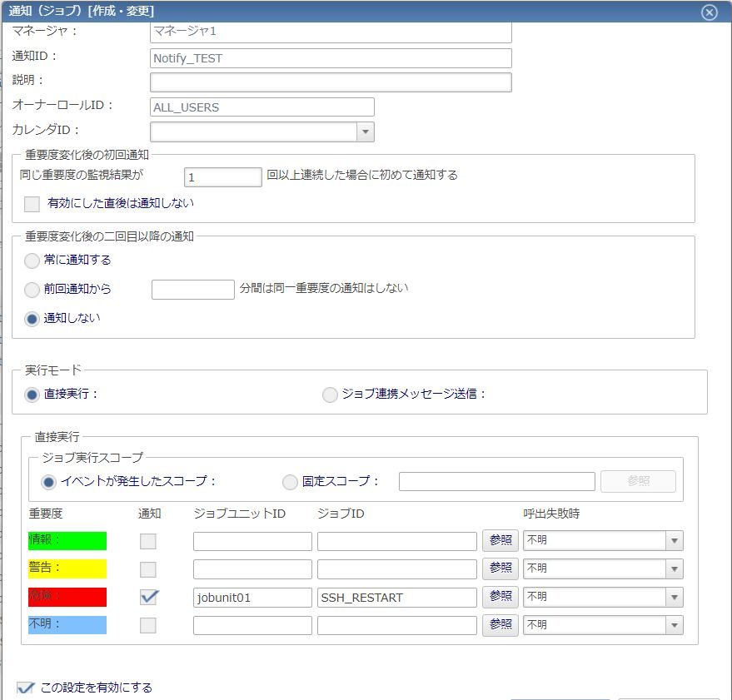Image resolution: width=732 pixels, height=700 pixels.
Task: Click the minutes input field after 前回通知から
Action: pyautogui.click(x=193, y=290)
